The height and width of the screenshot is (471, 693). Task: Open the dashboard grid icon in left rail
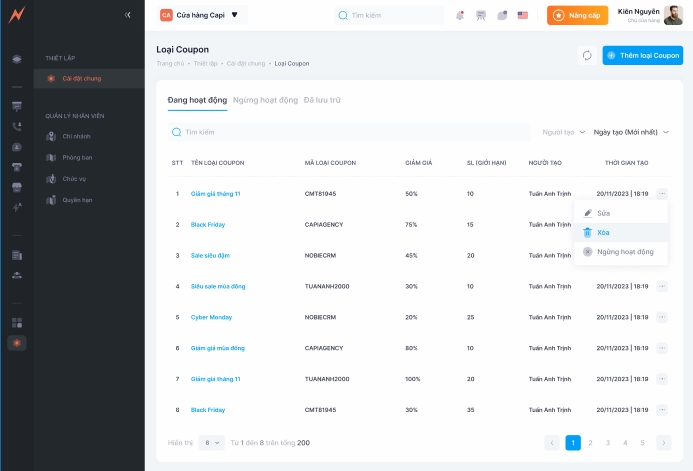17,323
